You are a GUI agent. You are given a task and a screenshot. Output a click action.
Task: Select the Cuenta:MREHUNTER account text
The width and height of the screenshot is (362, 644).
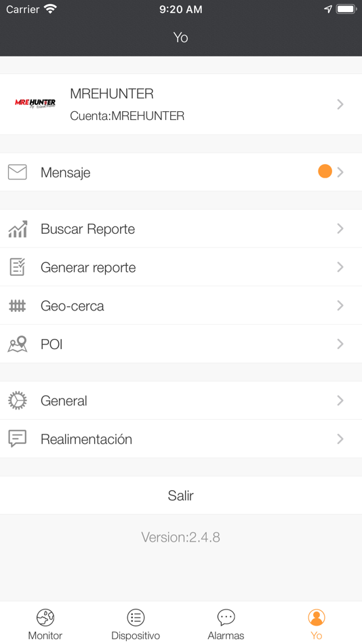tap(127, 116)
